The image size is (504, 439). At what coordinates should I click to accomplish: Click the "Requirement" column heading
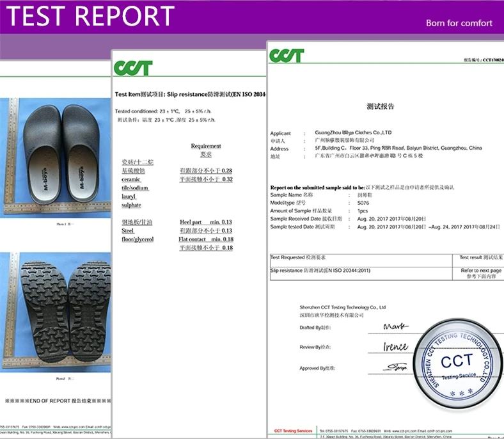206,146
